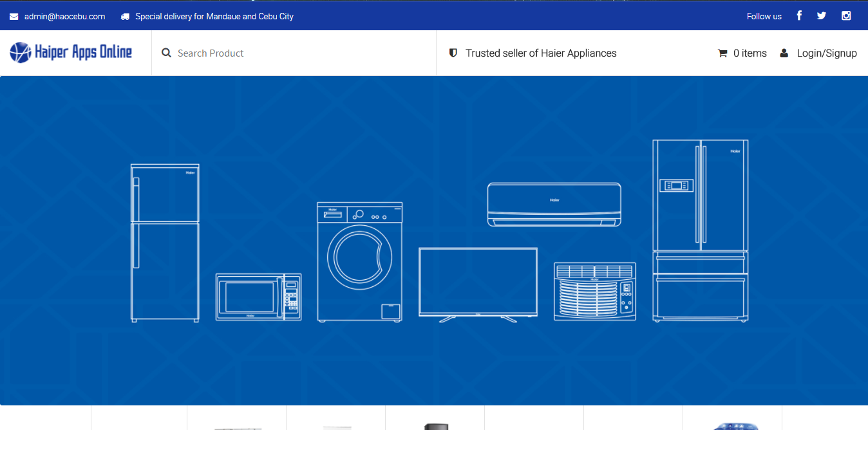Open the Haiper Apps Online logo

(x=71, y=53)
